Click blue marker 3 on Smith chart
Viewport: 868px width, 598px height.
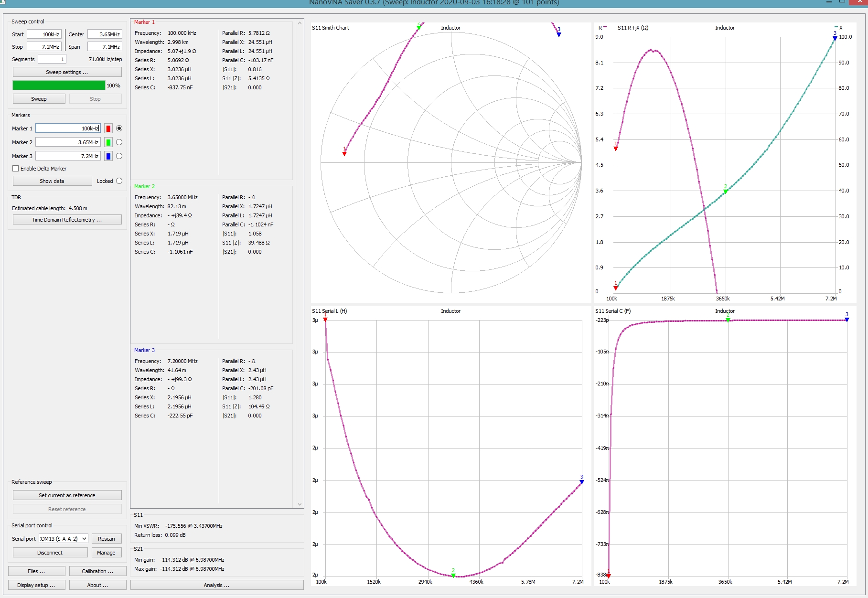click(x=559, y=34)
